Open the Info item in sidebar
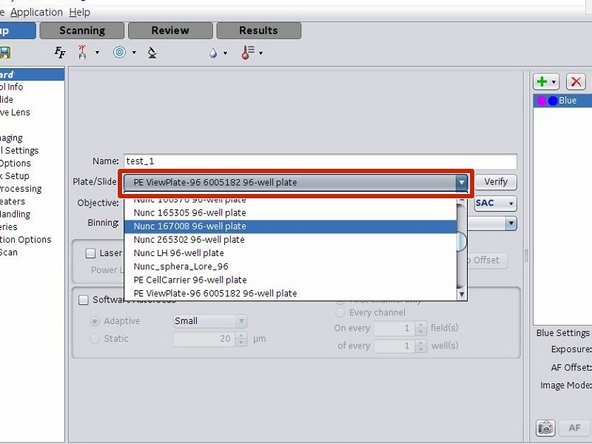592x444 pixels. [x=12, y=87]
